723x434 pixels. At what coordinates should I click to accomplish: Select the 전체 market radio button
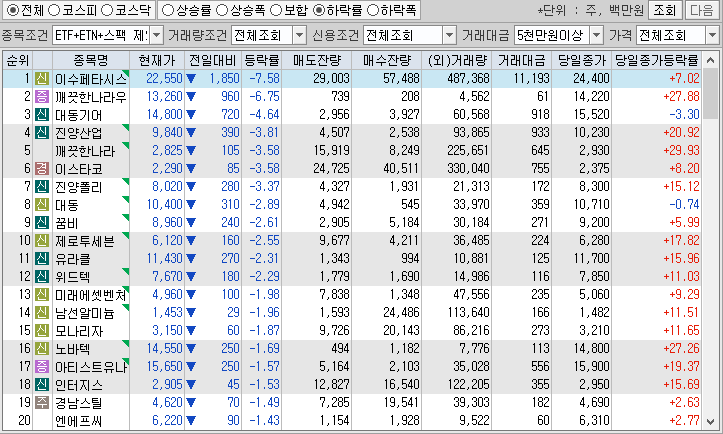click(12, 10)
